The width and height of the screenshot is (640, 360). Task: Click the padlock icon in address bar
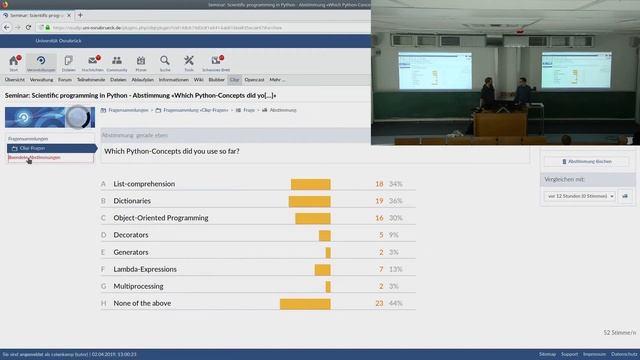pyautogui.click(x=48, y=27)
